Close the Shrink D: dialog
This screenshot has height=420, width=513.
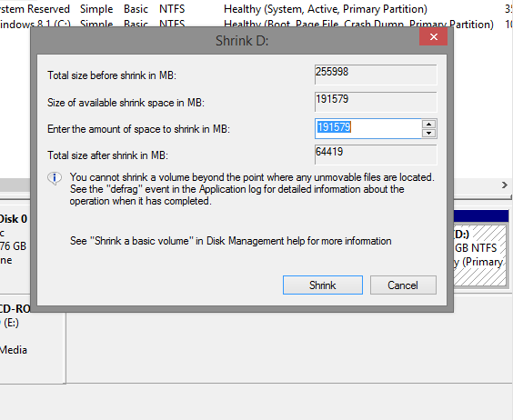pos(434,36)
